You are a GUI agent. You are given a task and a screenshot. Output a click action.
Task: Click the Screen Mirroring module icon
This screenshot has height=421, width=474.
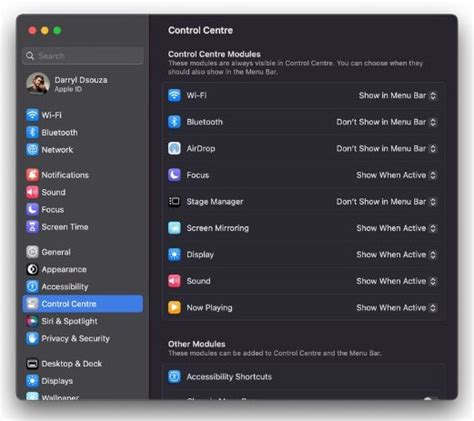[x=174, y=228]
